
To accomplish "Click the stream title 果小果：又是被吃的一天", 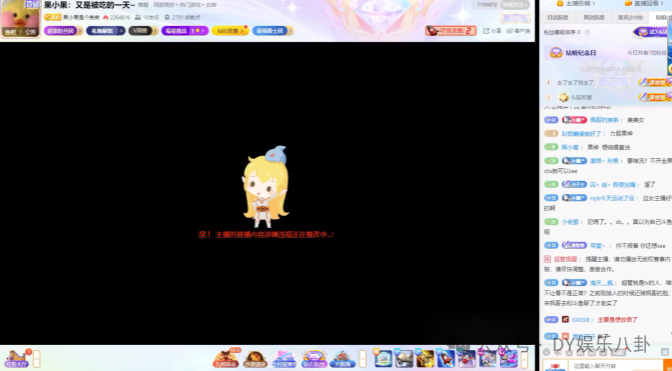I will [90, 5].
